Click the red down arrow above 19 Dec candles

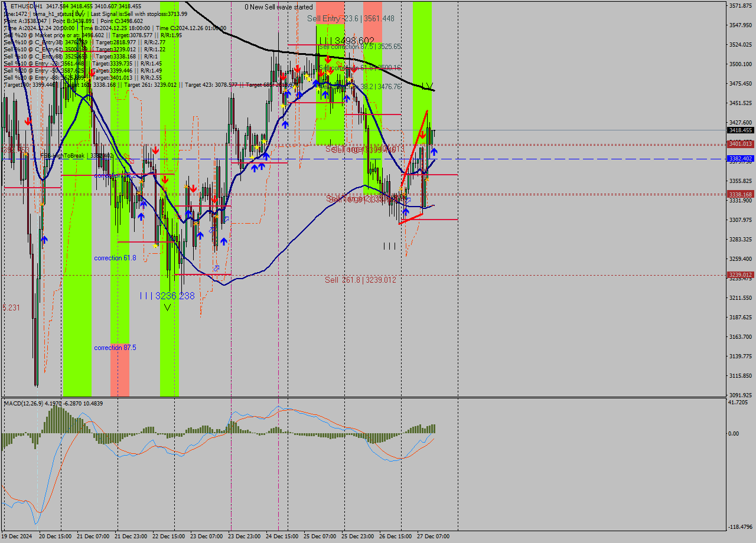pos(28,121)
